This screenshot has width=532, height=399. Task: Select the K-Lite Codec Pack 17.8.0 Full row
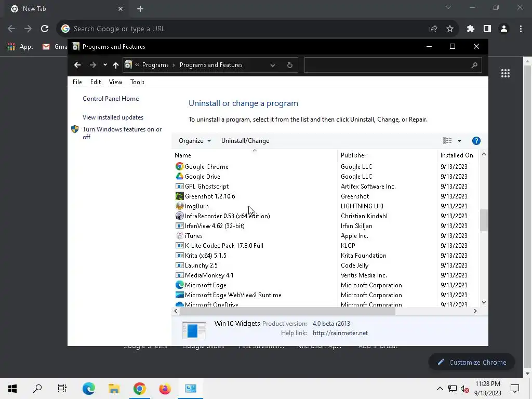click(x=326, y=245)
